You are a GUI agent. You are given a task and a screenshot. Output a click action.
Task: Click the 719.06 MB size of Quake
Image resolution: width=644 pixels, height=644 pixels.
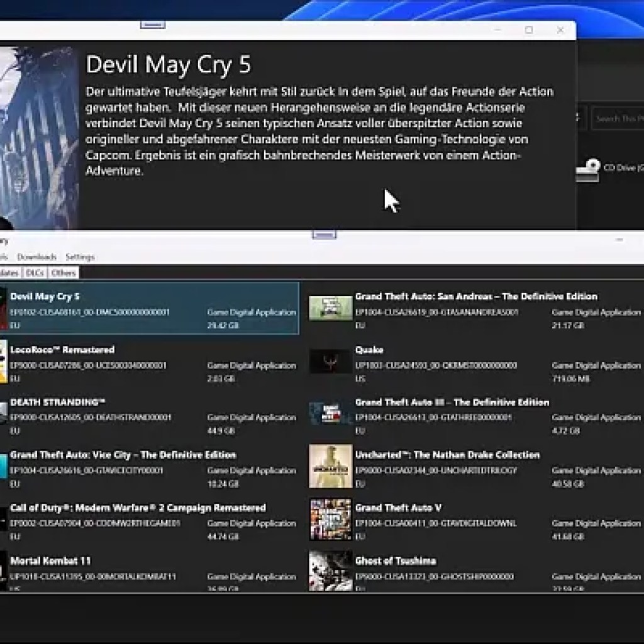coord(571,379)
